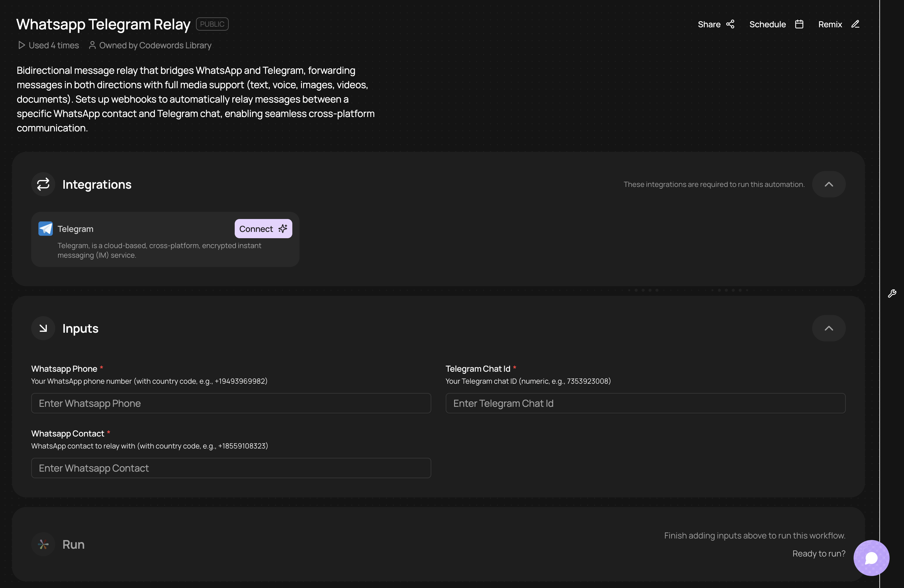Collapse the Integrations section chevron
The image size is (904, 588).
point(828,184)
